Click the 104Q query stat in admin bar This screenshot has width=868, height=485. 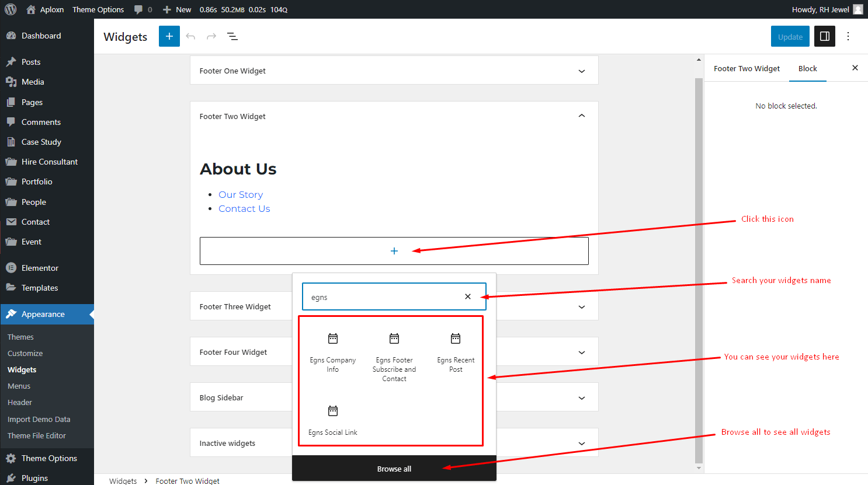tap(279, 9)
